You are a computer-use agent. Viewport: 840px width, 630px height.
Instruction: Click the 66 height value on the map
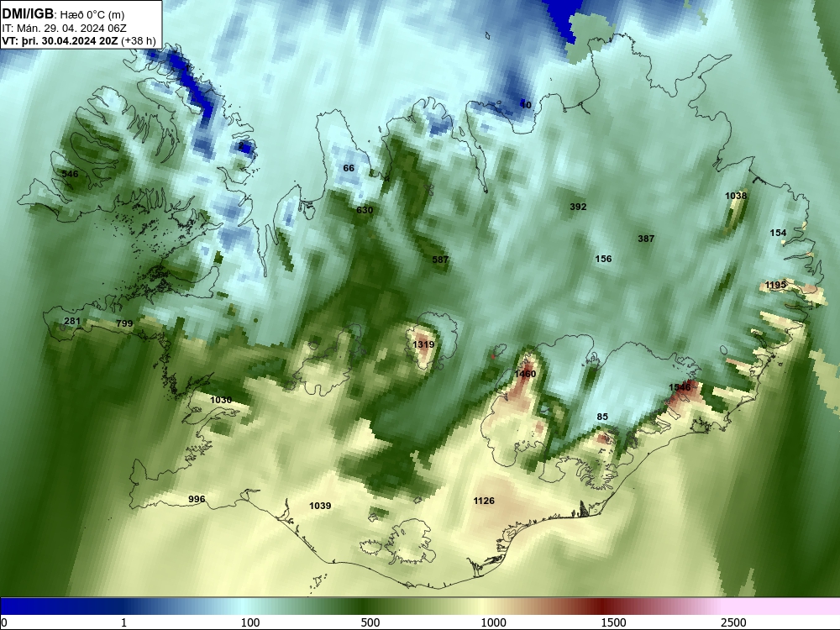tap(349, 168)
